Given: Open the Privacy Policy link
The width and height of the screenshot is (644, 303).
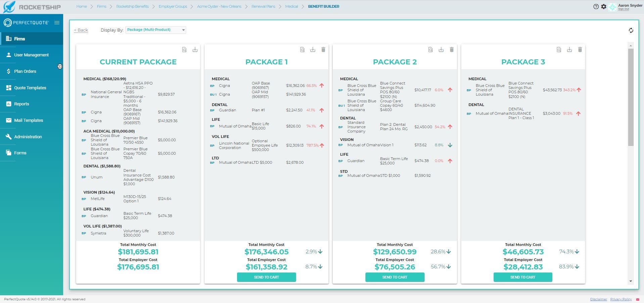Looking at the screenshot, I should click(x=621, y=299).
